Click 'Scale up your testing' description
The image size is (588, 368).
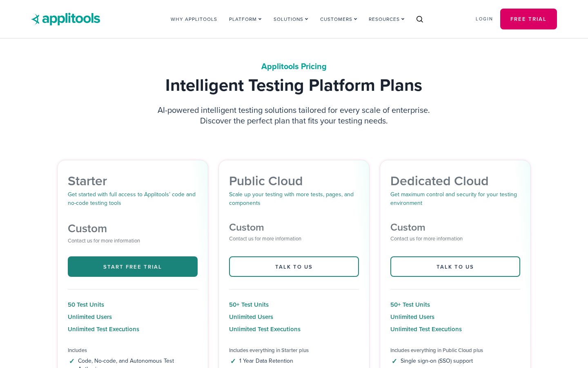pos(291,199)
